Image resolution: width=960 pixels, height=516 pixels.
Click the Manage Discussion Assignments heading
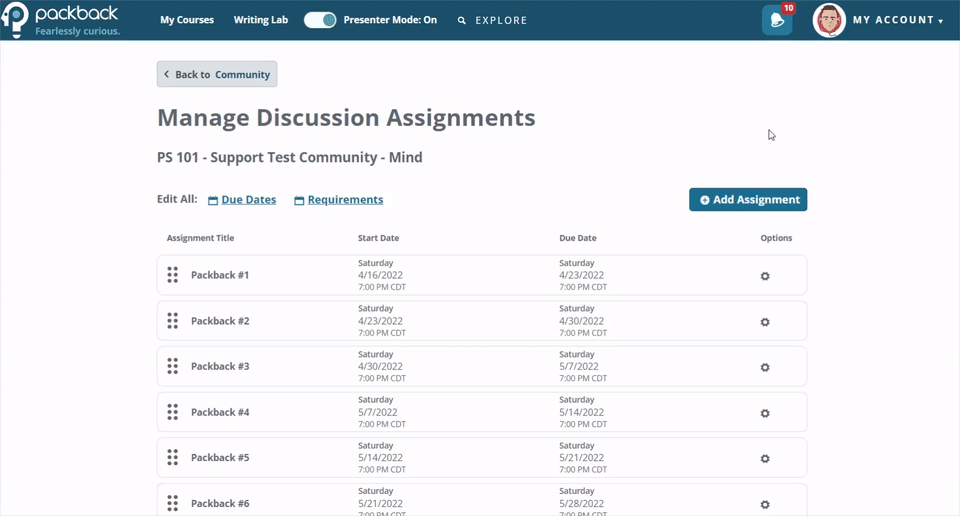pos(346,118)
